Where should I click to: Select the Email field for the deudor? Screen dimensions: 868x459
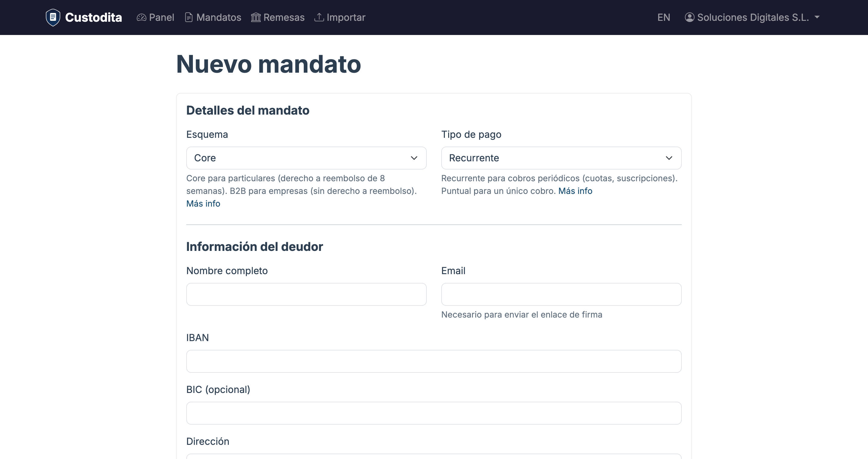tap(561, 294)
